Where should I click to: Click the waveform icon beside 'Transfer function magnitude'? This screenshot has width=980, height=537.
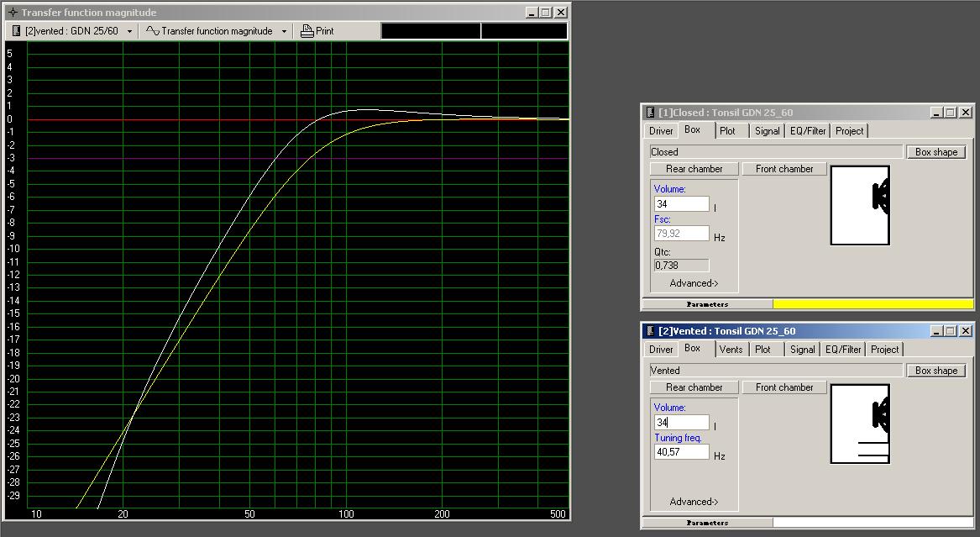click(x=152, y=31)
